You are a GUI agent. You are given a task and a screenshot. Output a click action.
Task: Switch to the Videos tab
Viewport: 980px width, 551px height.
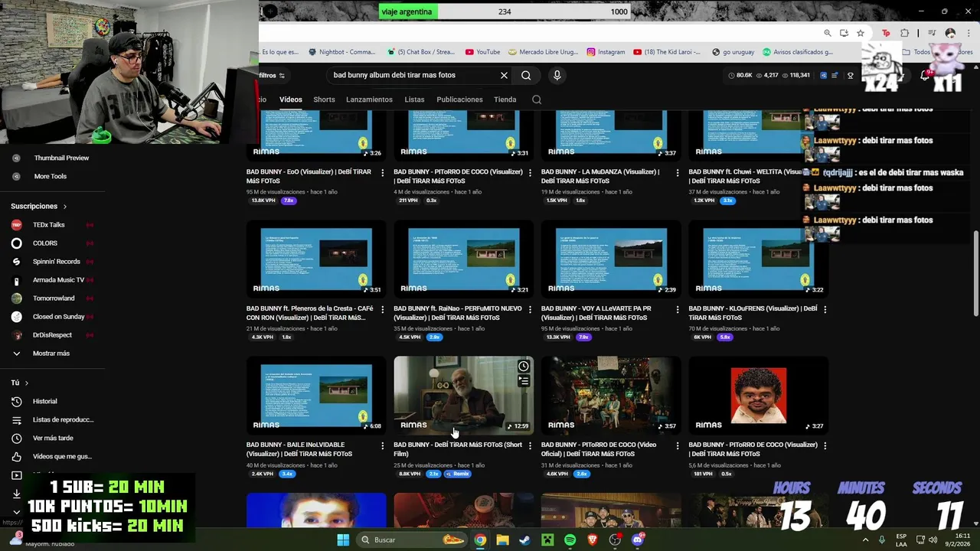click(x=291, y=99)
